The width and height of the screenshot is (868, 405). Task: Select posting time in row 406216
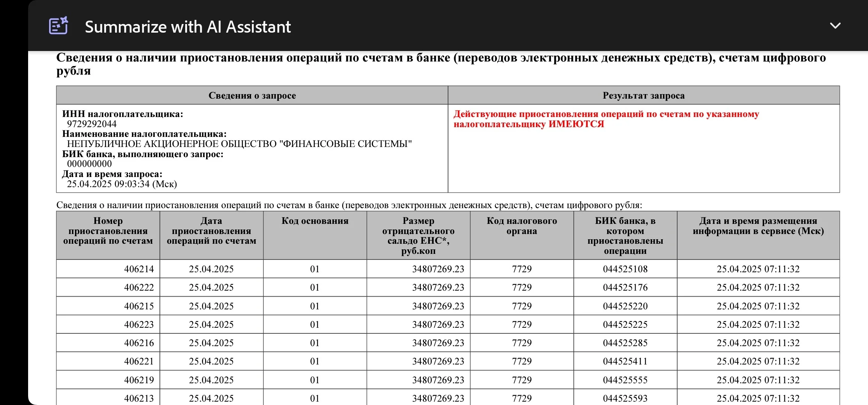(758, 343)
